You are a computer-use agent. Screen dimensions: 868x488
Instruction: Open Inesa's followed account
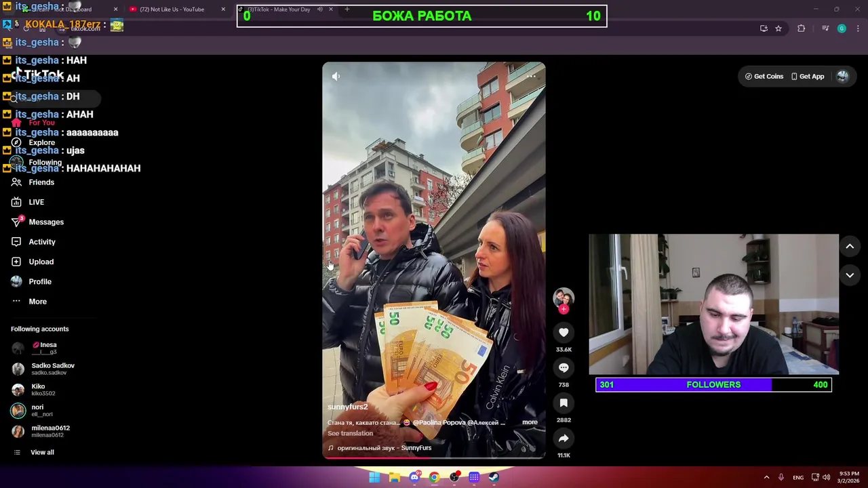click(x=44, y=348)
